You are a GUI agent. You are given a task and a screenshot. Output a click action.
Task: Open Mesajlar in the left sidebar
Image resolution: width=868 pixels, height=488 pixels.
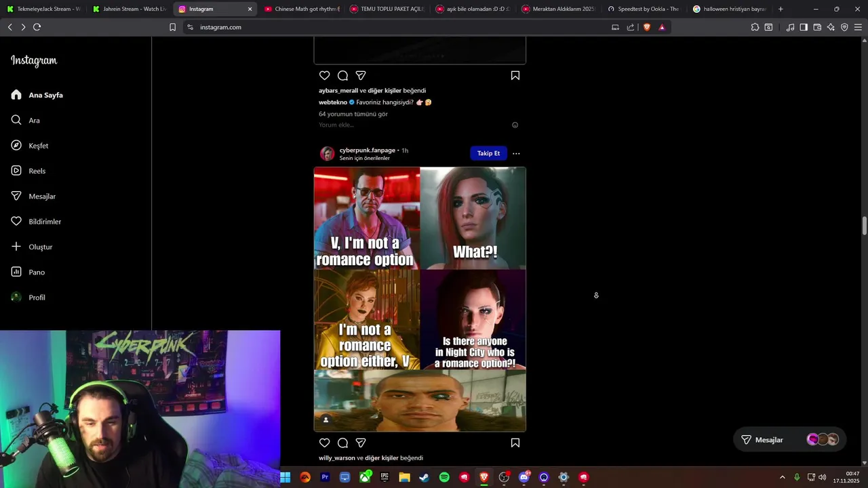[x=33, y=196]
